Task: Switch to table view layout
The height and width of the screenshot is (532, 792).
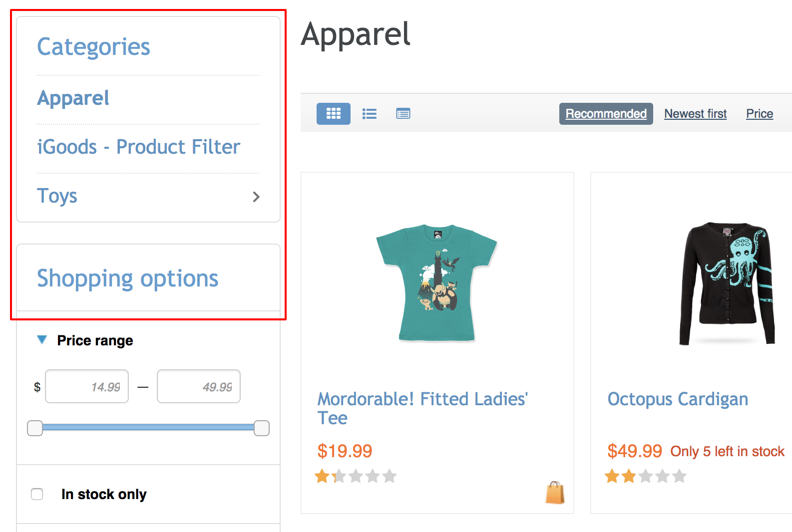Action: tap(403, 113)
